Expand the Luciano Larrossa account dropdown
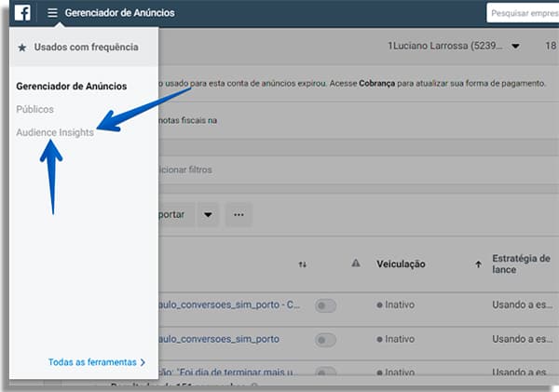This screenshot has height=392, width=559. [x=515, y=46]
